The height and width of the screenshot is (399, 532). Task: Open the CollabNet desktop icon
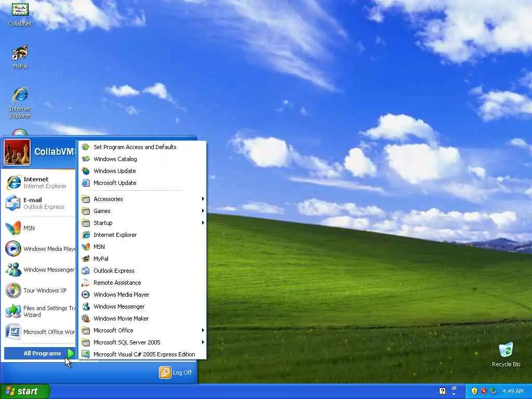tap(20, 14)
